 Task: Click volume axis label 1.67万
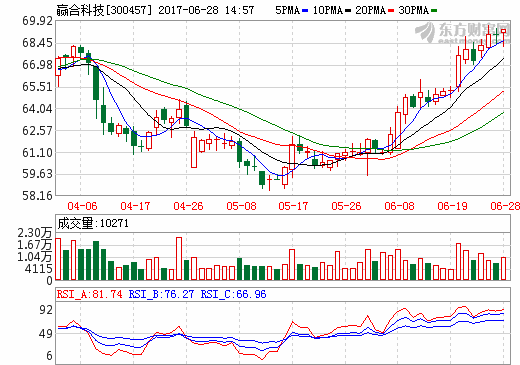tap(35, 245)
